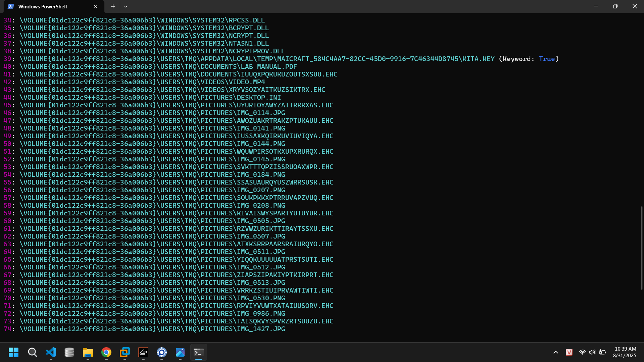Click the red V tray icon
This screenshot has height=362, width=644.
click(x=569, y=352)
